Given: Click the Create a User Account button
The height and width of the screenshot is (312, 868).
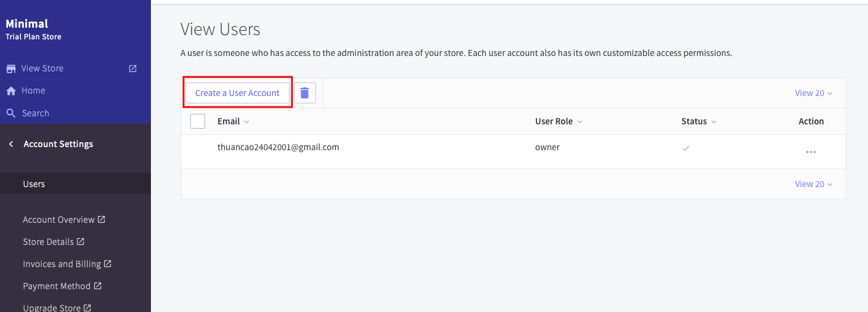Looking at the screenshot, I should [x=237, y=93].
